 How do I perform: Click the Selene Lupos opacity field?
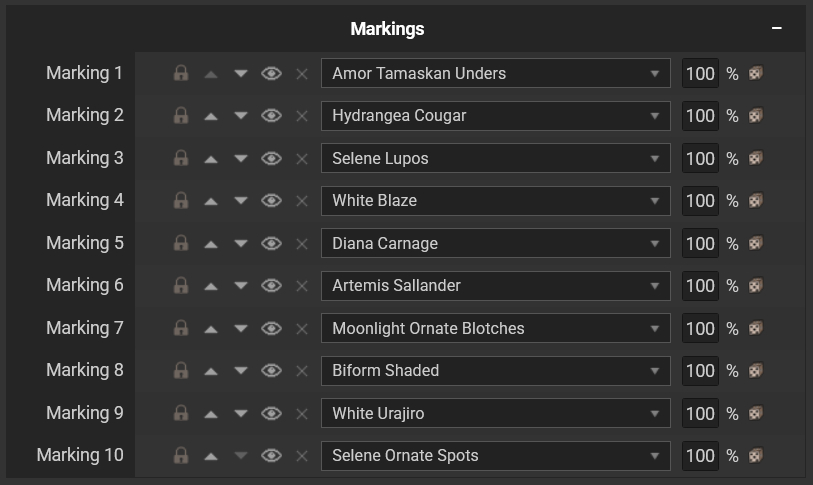tap(700, 158)
